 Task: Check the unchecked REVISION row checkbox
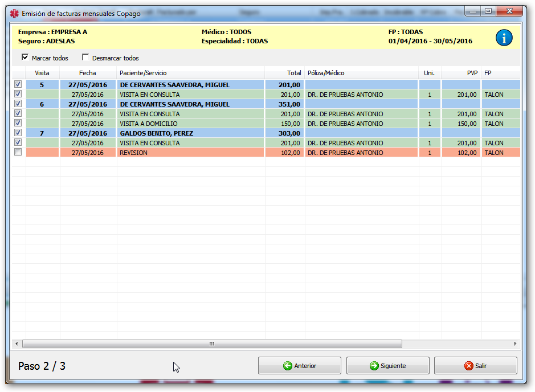18,153
